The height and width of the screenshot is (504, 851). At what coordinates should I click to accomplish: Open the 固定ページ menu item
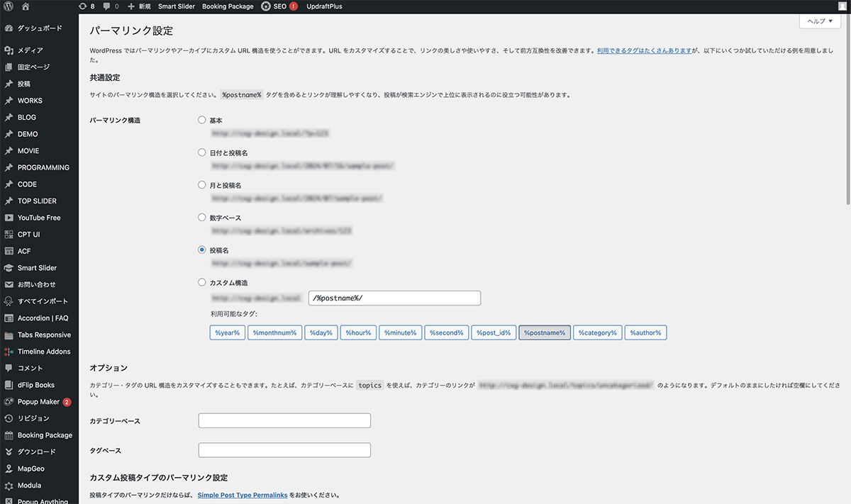33,67
